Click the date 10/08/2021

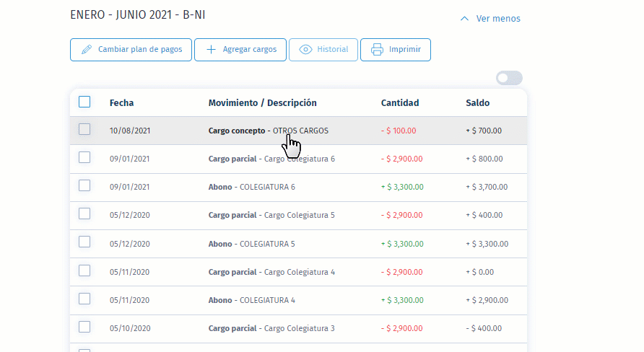pyautogui.click(x=130, y=131)
